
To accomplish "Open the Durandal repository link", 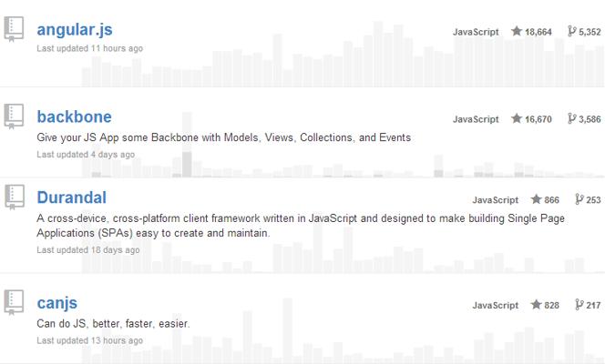I will click(x=71, y=197).
